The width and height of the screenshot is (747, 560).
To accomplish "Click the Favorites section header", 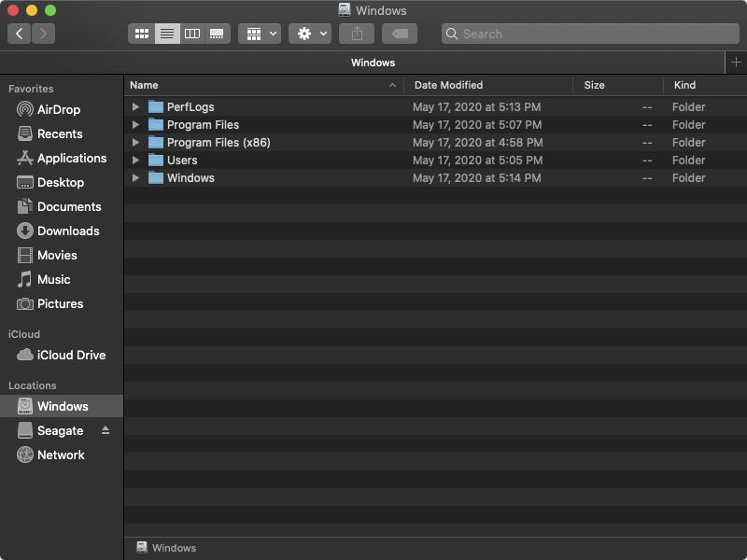I will click(31, 89).
